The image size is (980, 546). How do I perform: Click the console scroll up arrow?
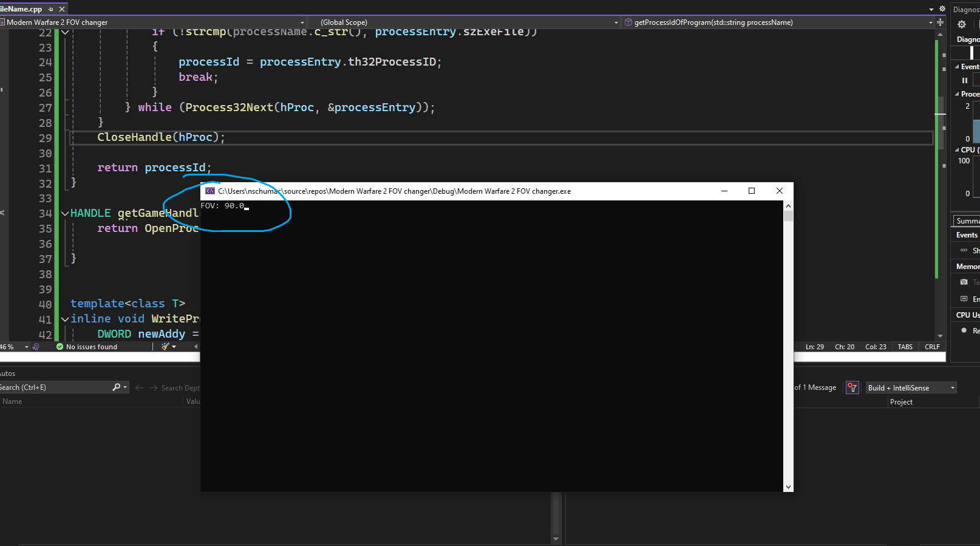[x=788, y=206]
